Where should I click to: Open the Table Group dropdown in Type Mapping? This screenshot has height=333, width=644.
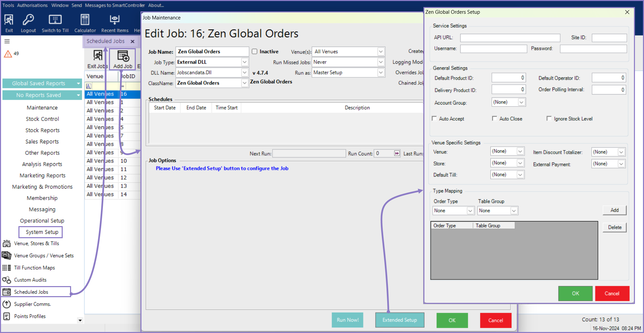[x=514, y=211]
